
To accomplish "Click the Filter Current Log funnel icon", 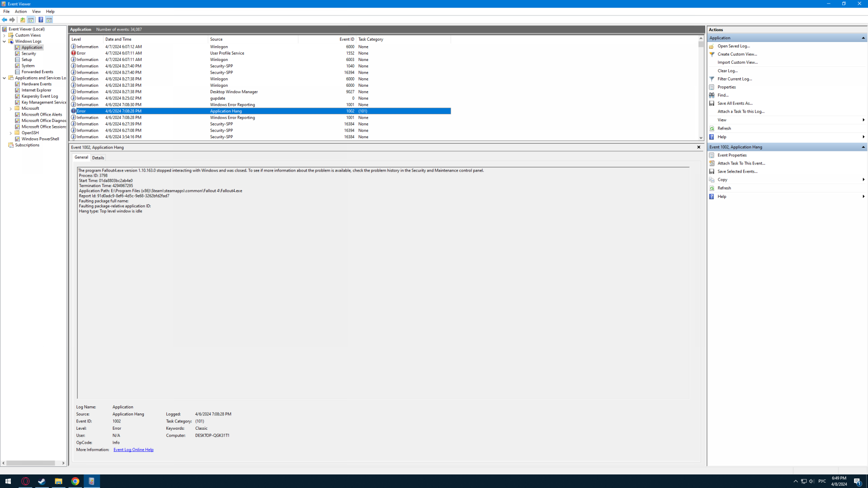I will (x=712, y=79).
